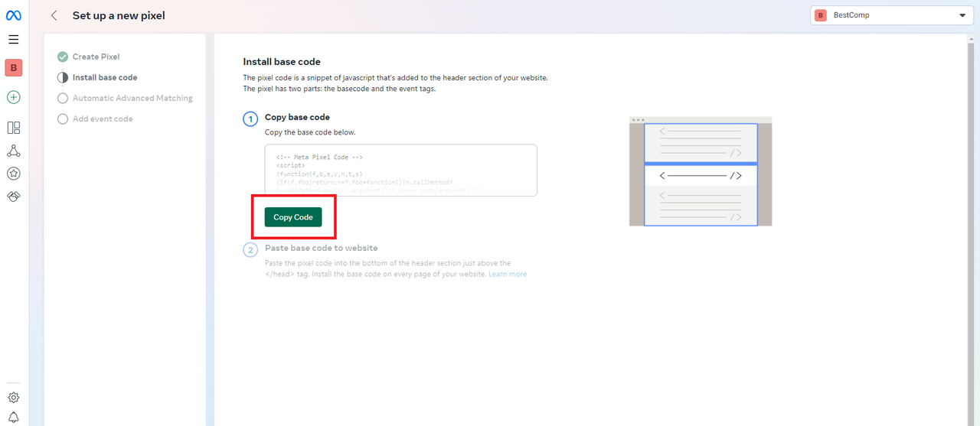Open notifications bell icon

14,417
